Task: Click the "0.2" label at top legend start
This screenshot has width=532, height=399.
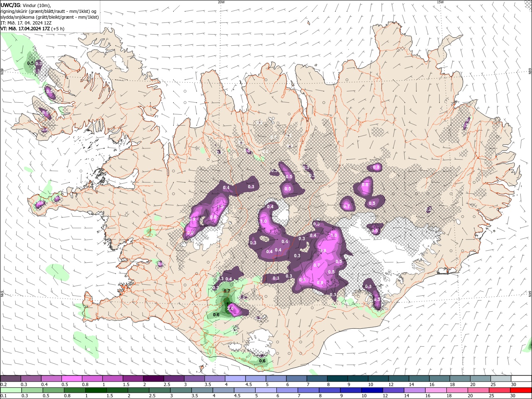Action: pyautogui.click(x=3, y=384)
